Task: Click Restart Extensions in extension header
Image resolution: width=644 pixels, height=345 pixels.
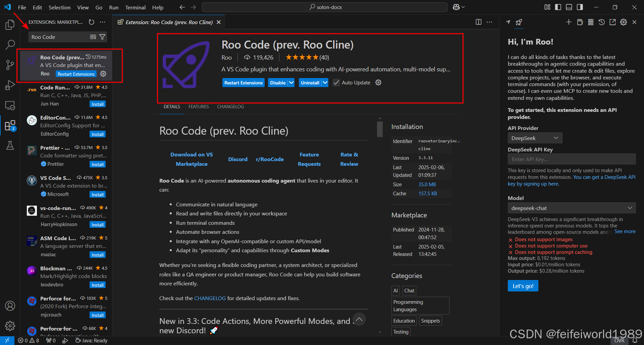Action: [244, 83]
